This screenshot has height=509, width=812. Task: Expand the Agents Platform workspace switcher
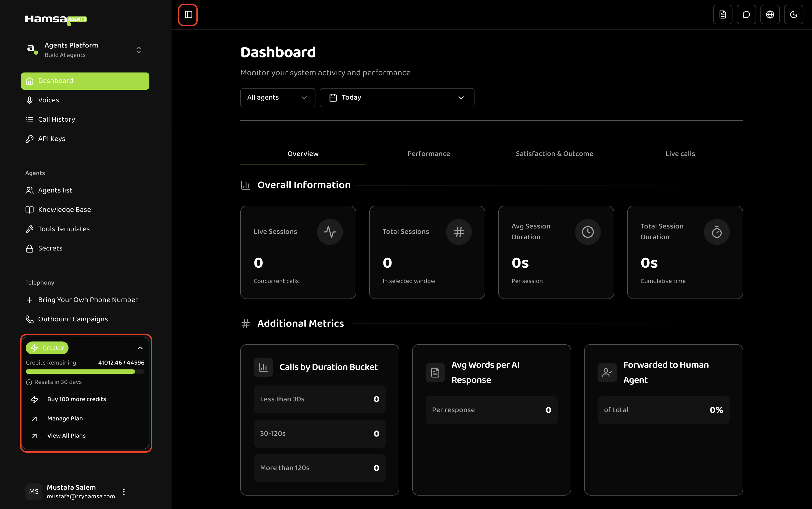(139, 50)
